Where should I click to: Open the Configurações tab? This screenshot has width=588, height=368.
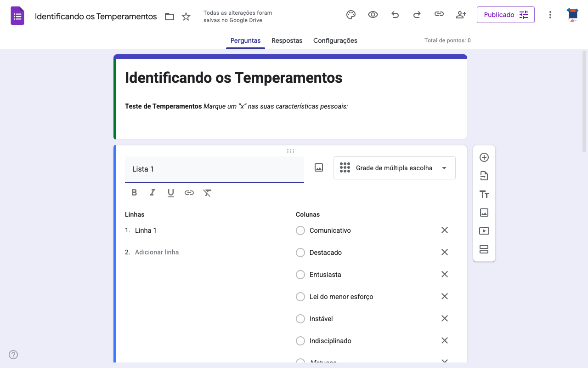335,40
